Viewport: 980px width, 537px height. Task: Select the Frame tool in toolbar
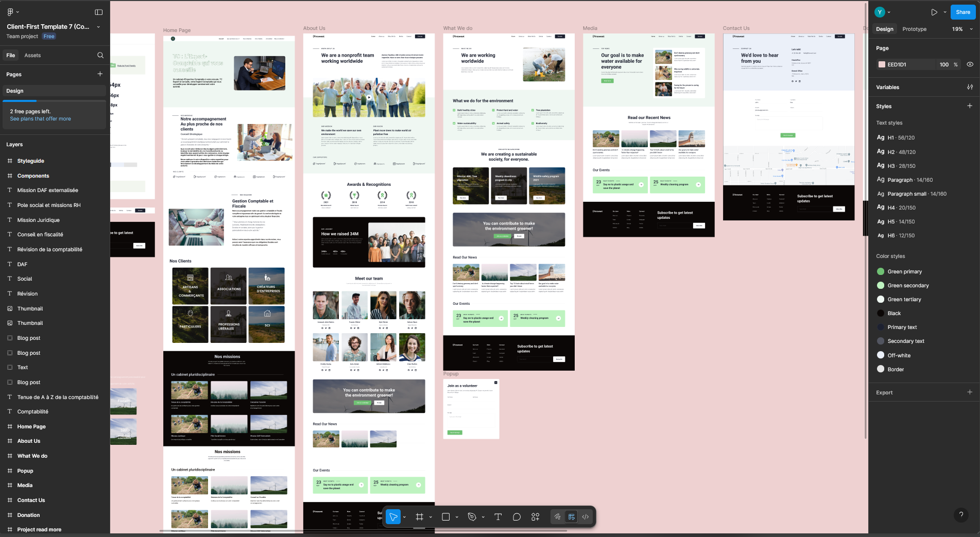pyautogui.click(x=420, y=517)
